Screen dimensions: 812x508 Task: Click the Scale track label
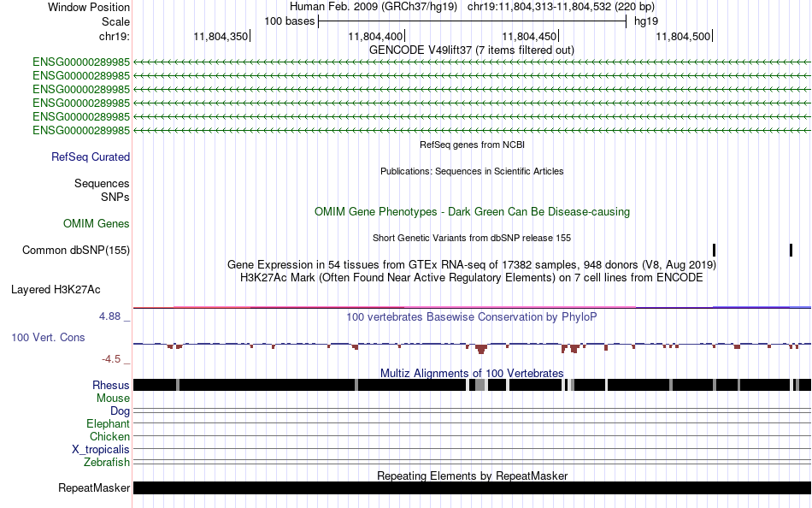[115, 21]
